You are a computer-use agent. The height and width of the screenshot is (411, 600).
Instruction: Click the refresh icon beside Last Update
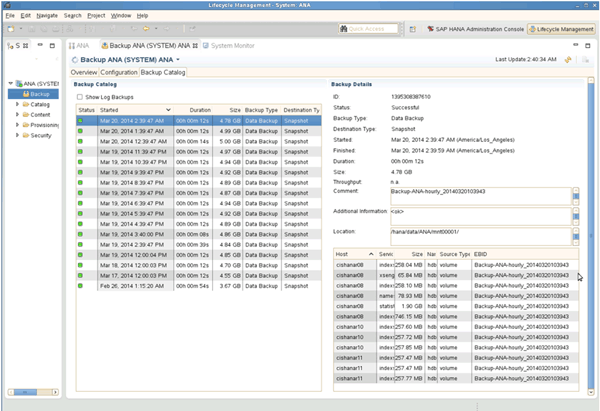[x=570, y=60]
